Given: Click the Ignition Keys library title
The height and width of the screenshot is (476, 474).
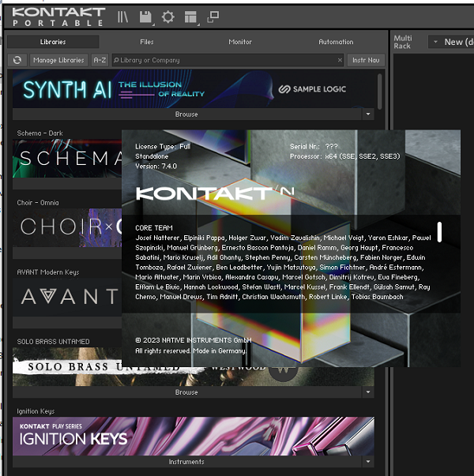Looking at the screenshot, I should coord(36,411).
